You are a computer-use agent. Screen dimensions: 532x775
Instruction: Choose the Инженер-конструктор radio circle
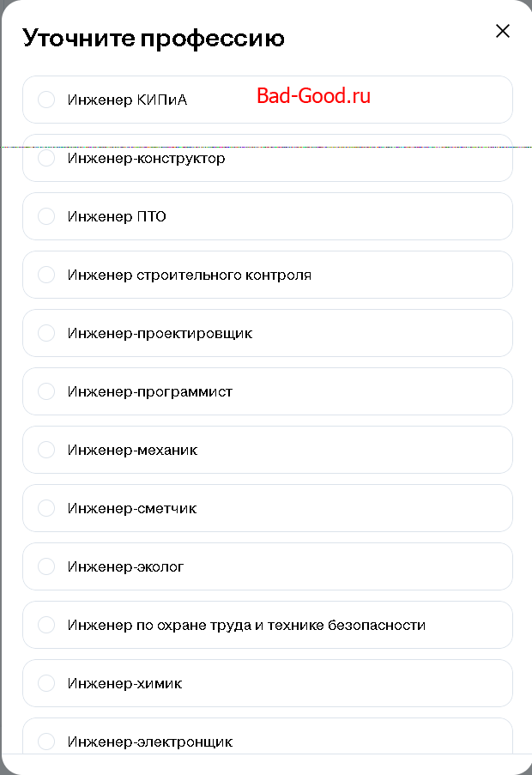point(46,158)
